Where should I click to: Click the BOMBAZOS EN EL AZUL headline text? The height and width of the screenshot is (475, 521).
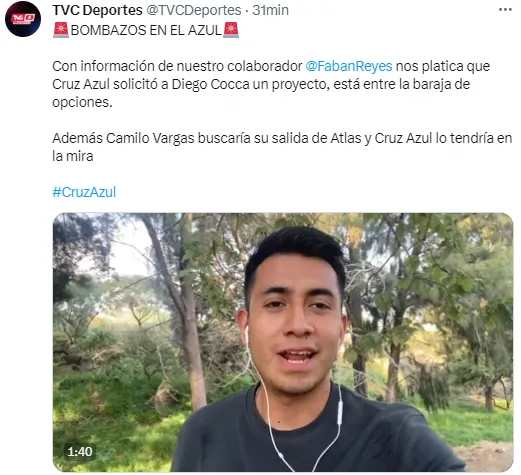point(146,30)
